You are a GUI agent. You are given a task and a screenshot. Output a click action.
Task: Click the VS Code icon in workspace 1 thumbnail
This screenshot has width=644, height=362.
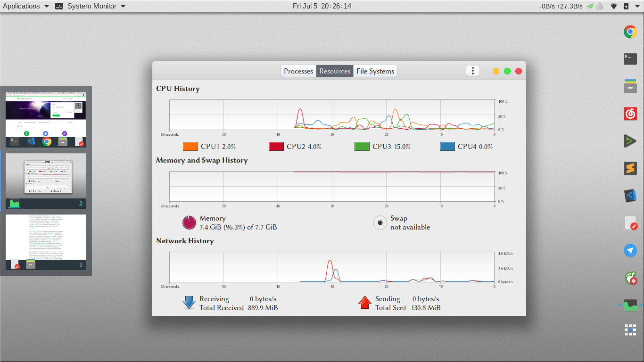(31, 141)
